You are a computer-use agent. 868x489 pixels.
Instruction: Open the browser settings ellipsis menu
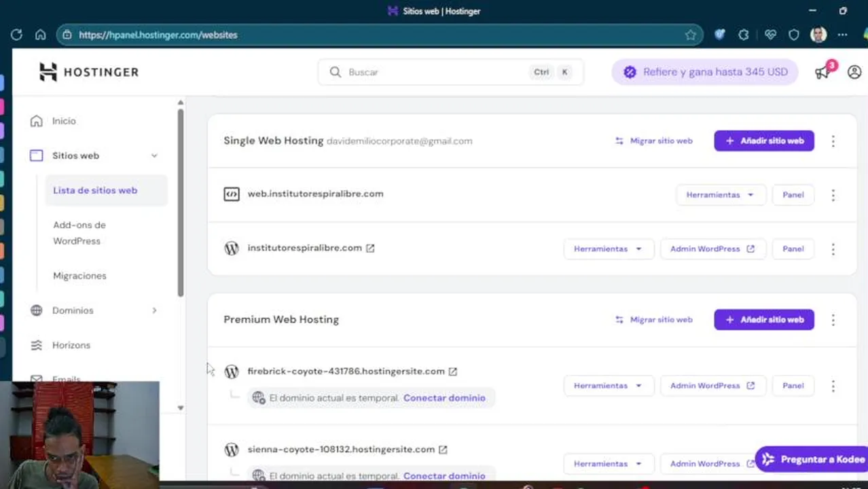(x=843, y=35)
